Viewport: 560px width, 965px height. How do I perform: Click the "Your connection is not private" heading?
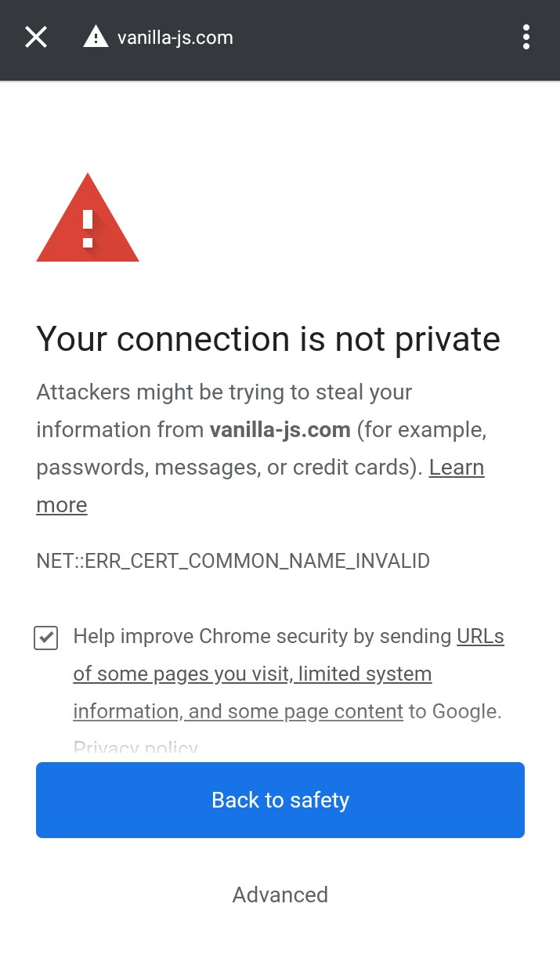[x=268, y=339]
